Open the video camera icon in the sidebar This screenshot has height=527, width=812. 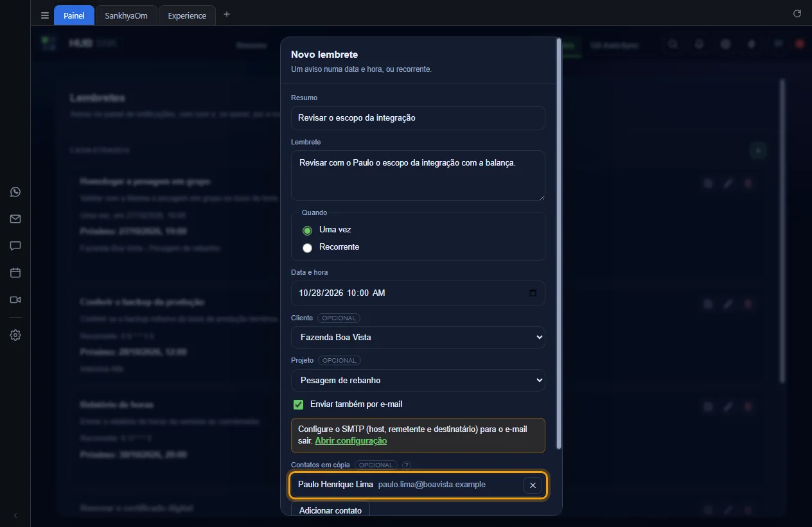[15, 300]
